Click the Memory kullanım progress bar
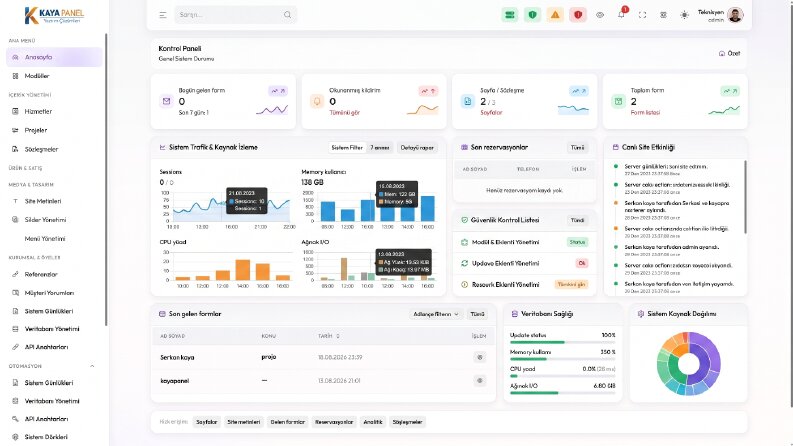Image resolution: width=793 pixels, height=446 pixels. pos(562,359)
